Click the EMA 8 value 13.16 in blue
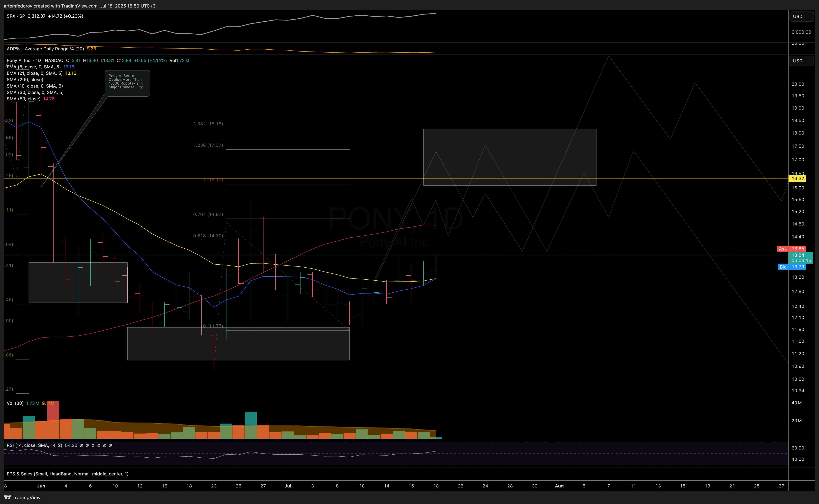 point(69,67)
